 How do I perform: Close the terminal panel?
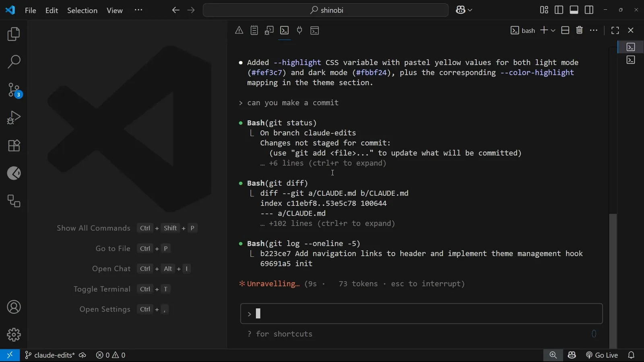pos(631,30)
